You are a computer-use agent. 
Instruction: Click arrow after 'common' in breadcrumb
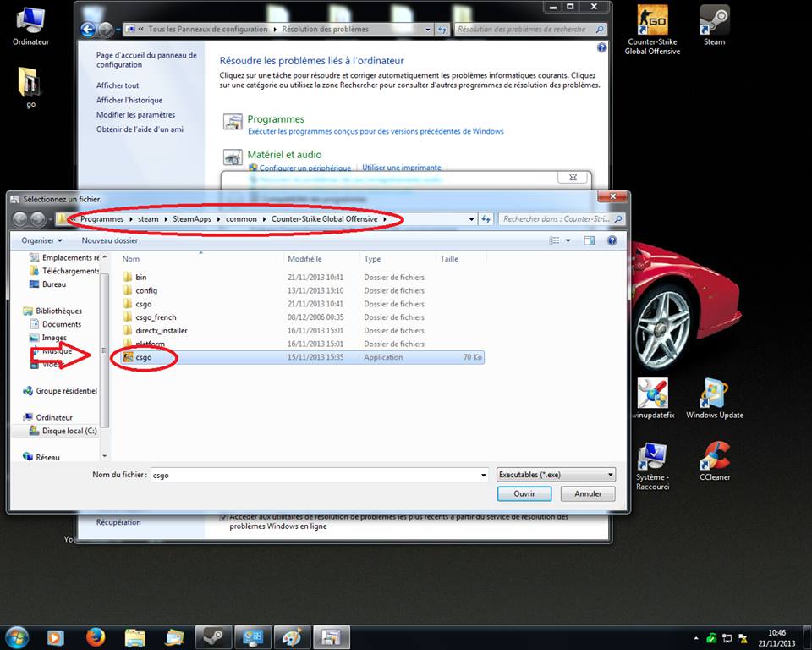[x=264, y=219]
